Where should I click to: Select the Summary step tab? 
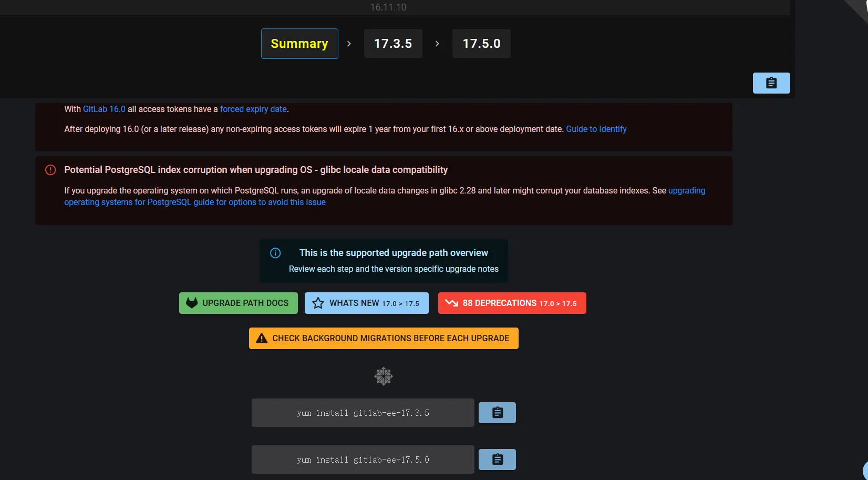click(299, 44)
